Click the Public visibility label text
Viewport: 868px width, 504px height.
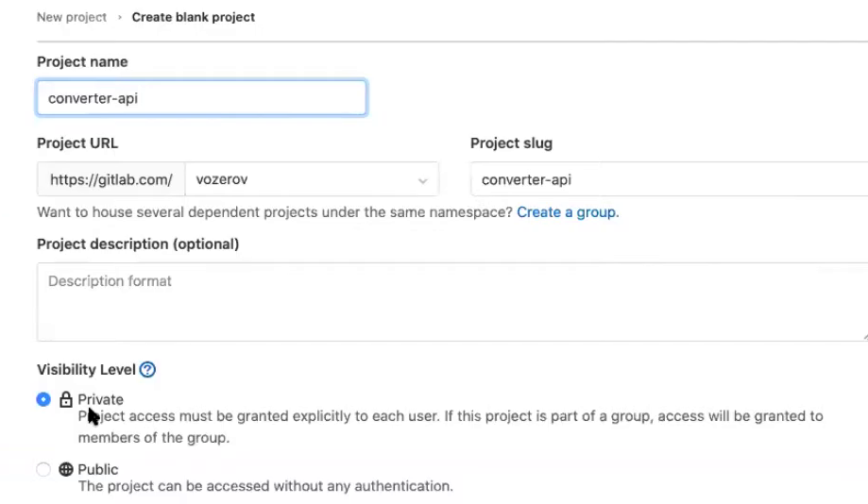[x=98, y=469]
